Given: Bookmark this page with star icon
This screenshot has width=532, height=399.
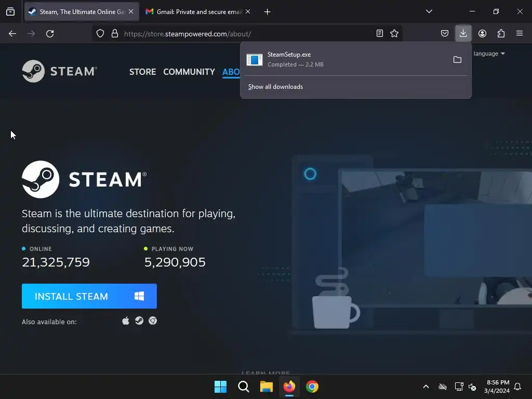Looking at the screenshot, I should coord(394,33).
